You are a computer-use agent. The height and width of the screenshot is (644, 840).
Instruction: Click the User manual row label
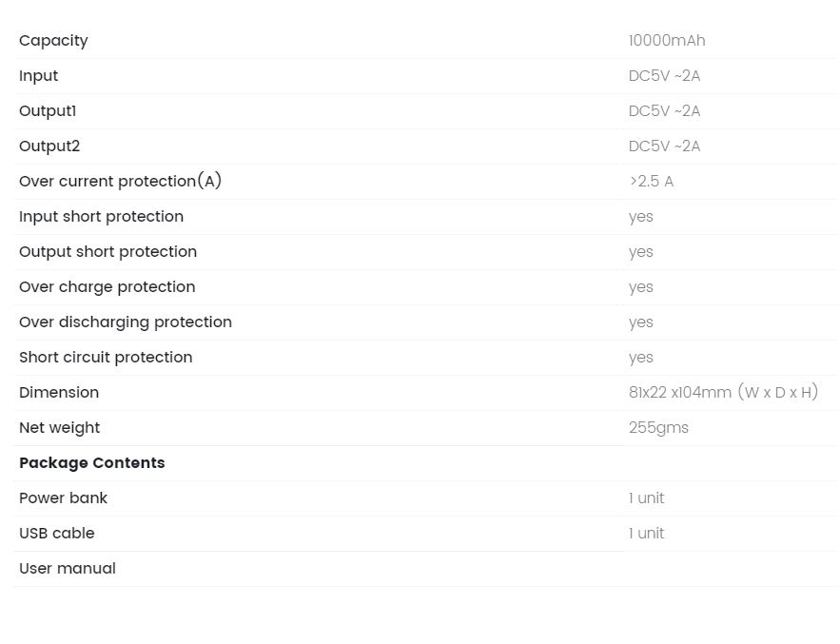68,569
